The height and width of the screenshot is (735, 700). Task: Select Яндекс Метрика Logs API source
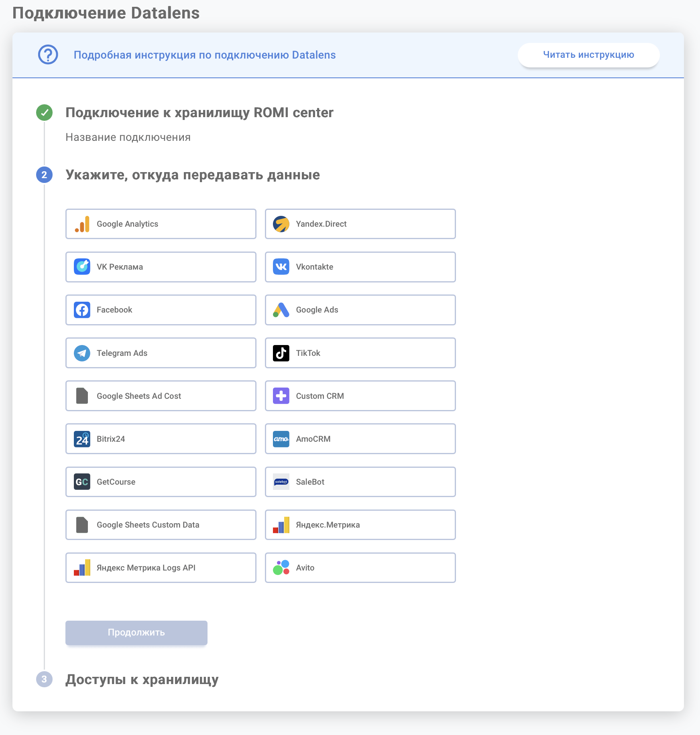[x=161, y=568]
